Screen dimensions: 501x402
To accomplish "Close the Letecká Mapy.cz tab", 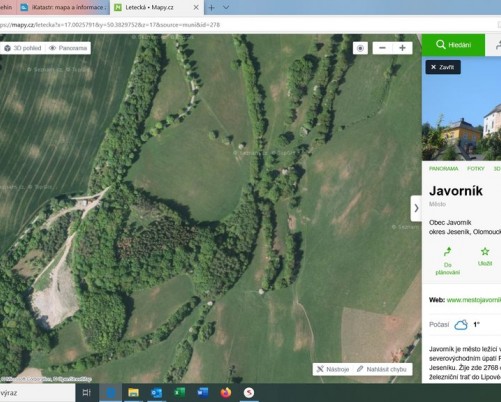I will [x=196, y=7].
